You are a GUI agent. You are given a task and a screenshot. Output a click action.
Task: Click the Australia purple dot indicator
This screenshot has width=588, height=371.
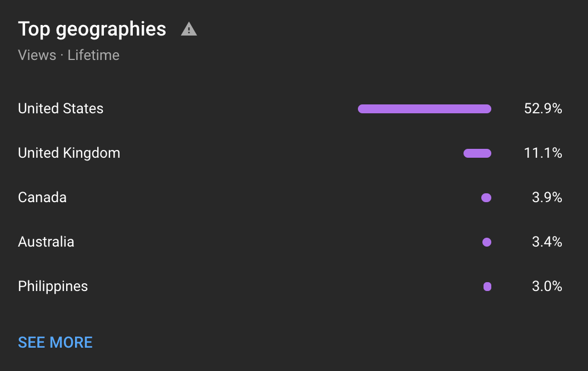coord(487,242)
